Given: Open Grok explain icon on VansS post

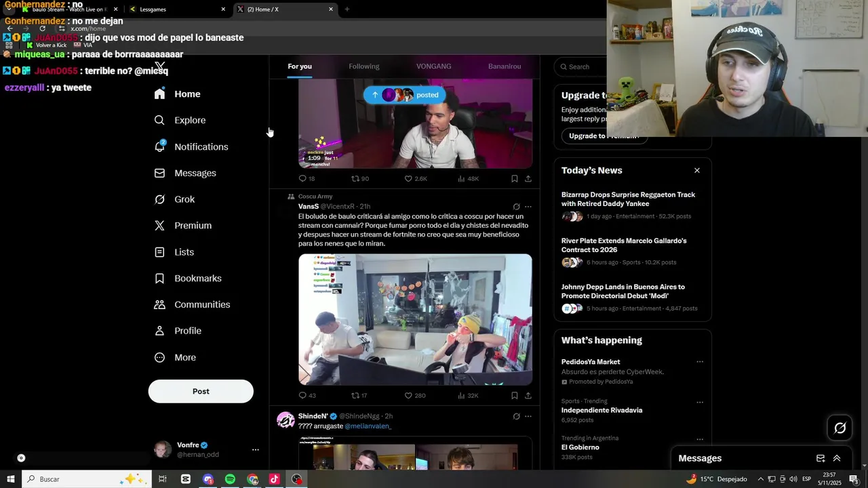Looking at the screenshot, I should click(516, 207).
